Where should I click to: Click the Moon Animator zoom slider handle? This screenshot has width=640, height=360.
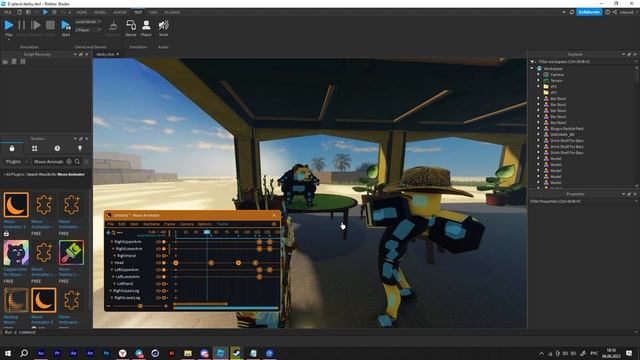point(140,306)
